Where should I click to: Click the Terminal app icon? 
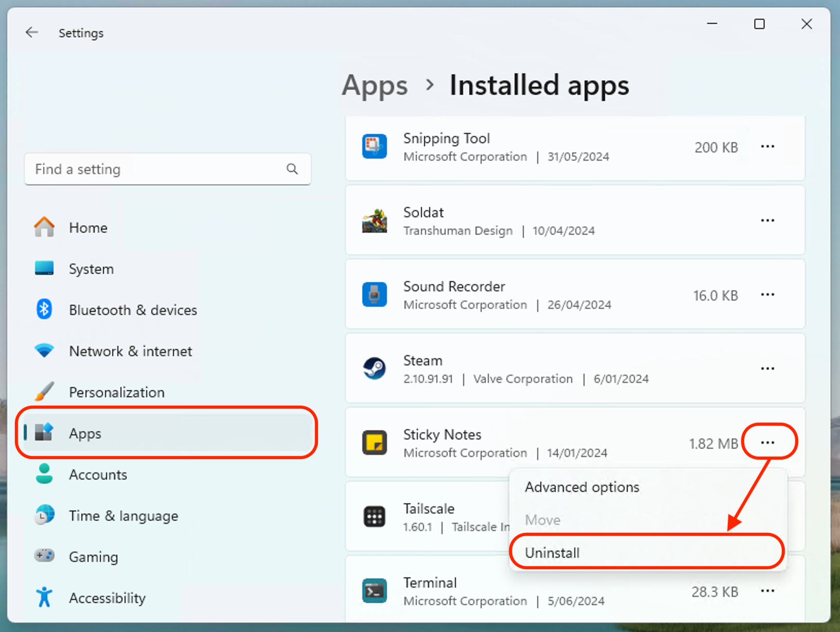pos(375,591)
